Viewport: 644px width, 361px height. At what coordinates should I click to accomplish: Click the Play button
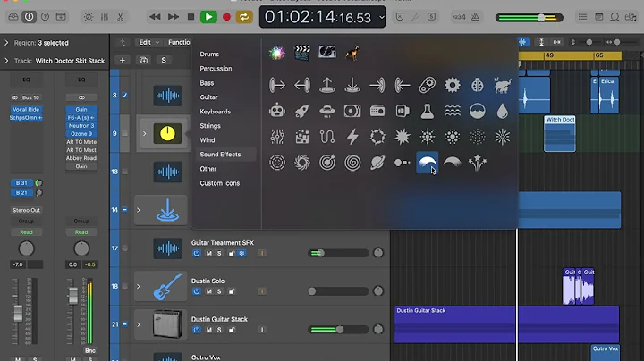pyautogui.click(x=208, y=17)
